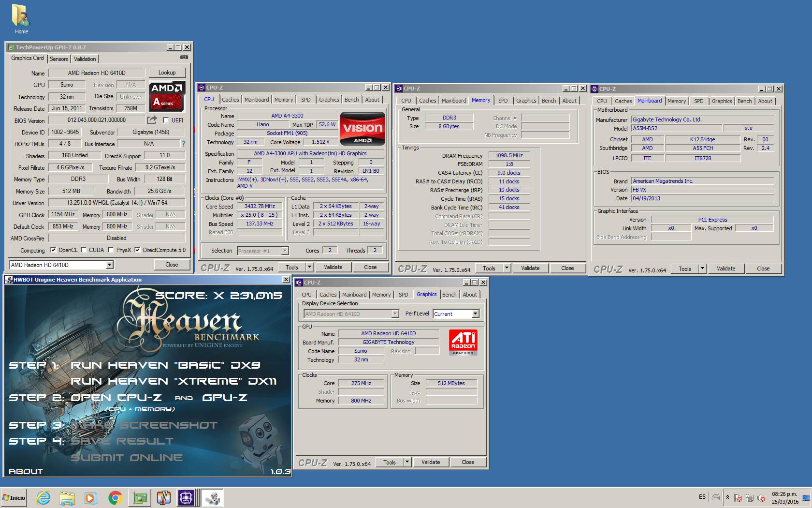Open Windows Media Player from taskbar
Screen dimensions: 812x508
click(x=90, y=498)
